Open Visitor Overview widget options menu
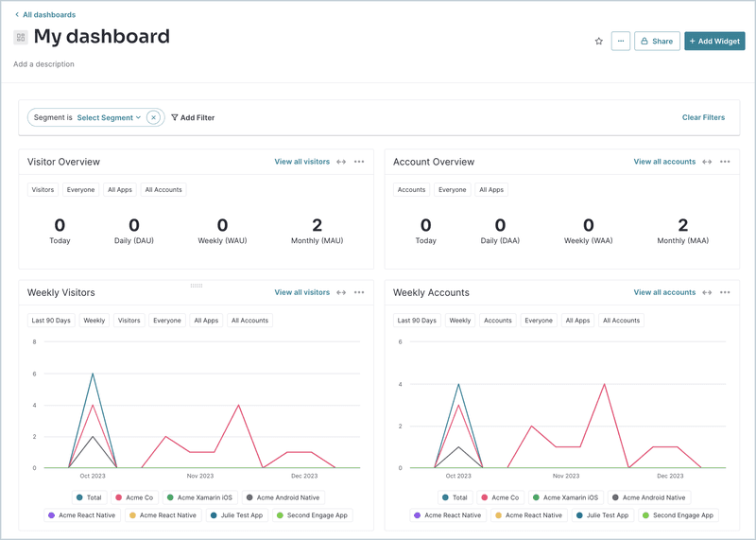This screenshot has height=540, width=756. click(x=359, y=162)
